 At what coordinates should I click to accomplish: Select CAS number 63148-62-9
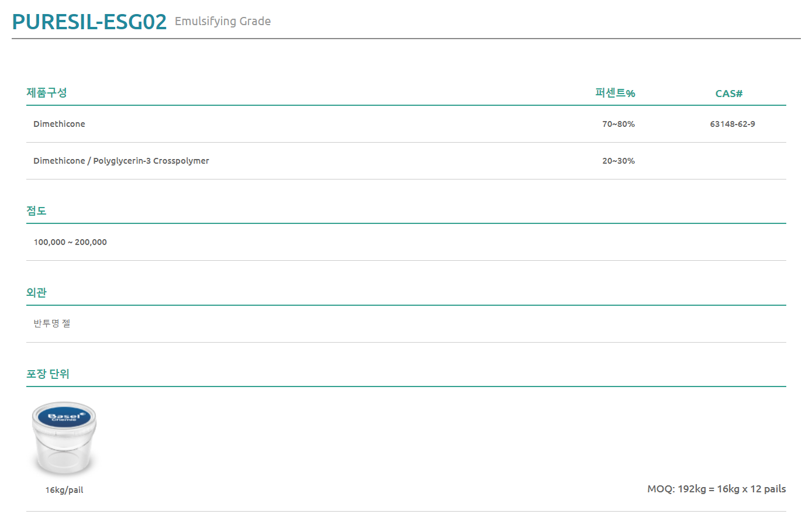(732, 124)
